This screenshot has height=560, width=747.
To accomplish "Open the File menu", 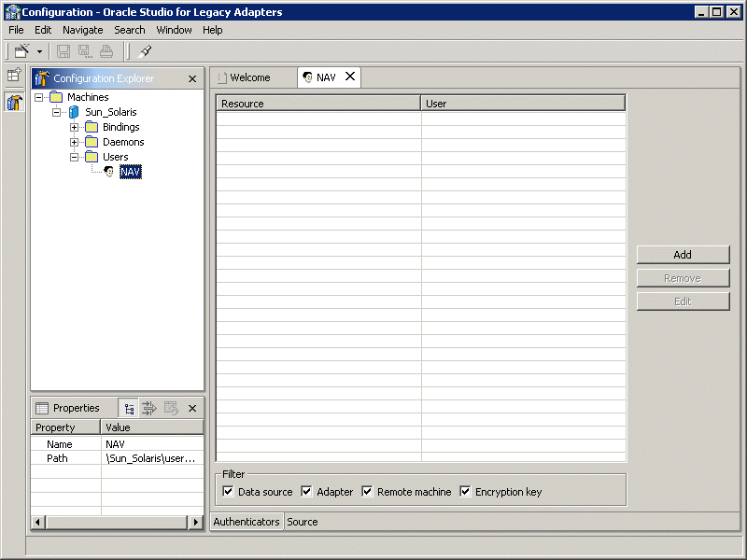I will coord(16,30).
